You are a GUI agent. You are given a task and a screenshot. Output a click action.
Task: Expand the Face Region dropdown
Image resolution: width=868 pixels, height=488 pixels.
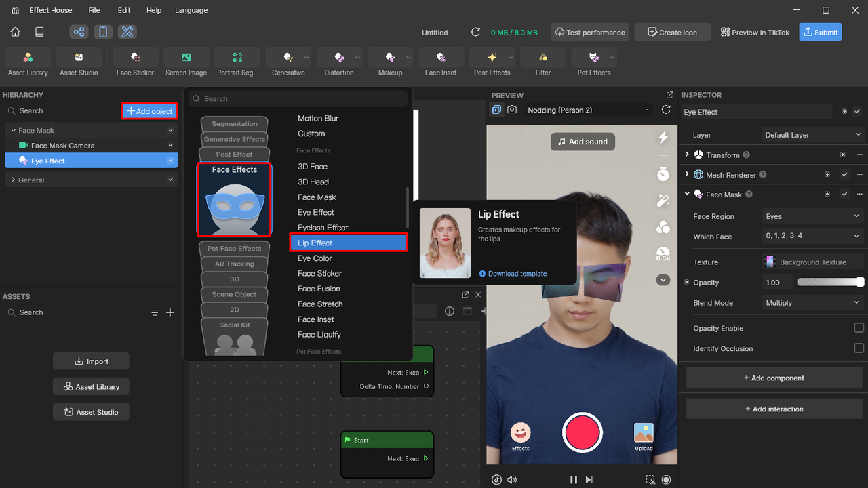coord(812,216)
